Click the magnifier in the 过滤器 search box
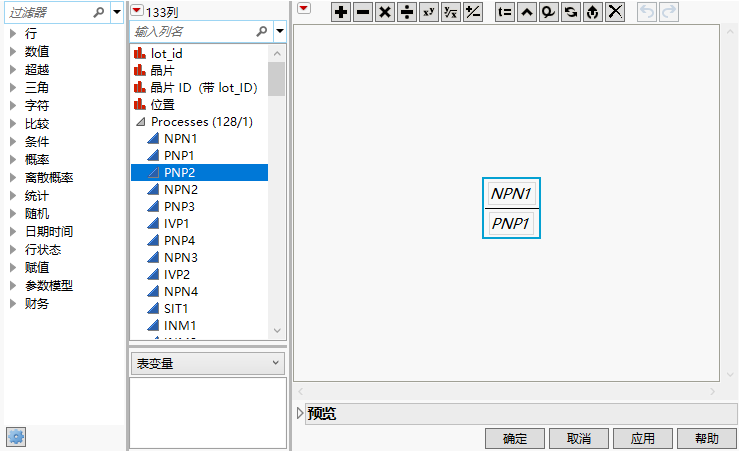Viewport: 739px width, 451px height. pos(99,12)
